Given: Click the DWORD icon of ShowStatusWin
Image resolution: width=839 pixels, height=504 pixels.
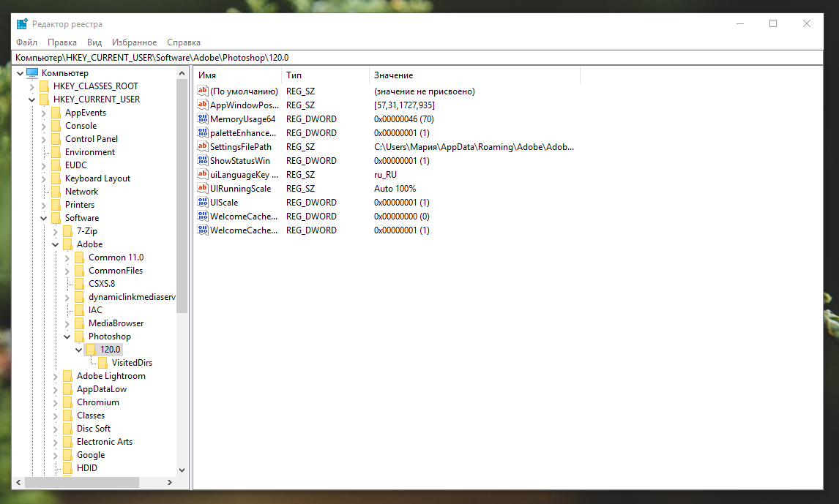Looking at the screenshot, I should pyautogui.click(x=202, y=160).
